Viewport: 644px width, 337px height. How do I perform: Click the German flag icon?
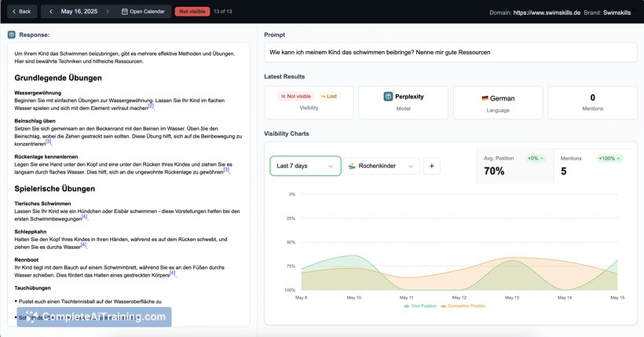point(485,98)
